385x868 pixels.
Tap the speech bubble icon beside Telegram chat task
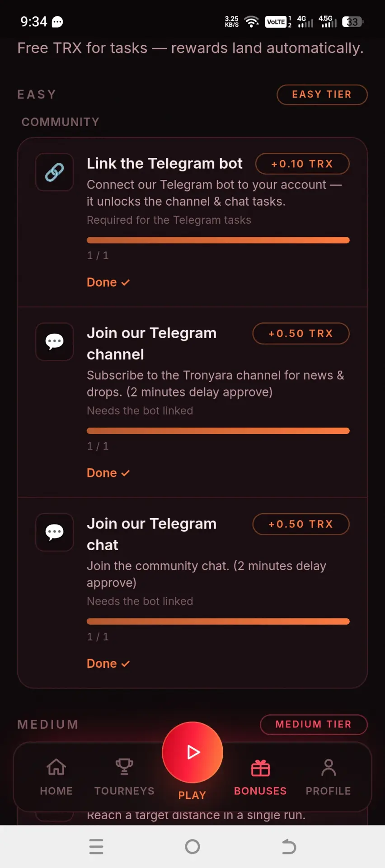(55, 532)
